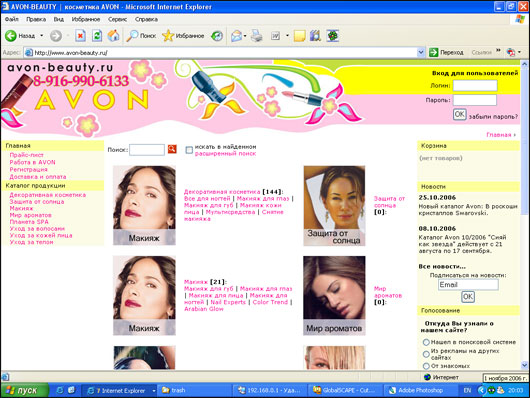This screenshot has width=530, height=398.
Task: Open the Прайс-лист link
Action: tap(26, 155)
